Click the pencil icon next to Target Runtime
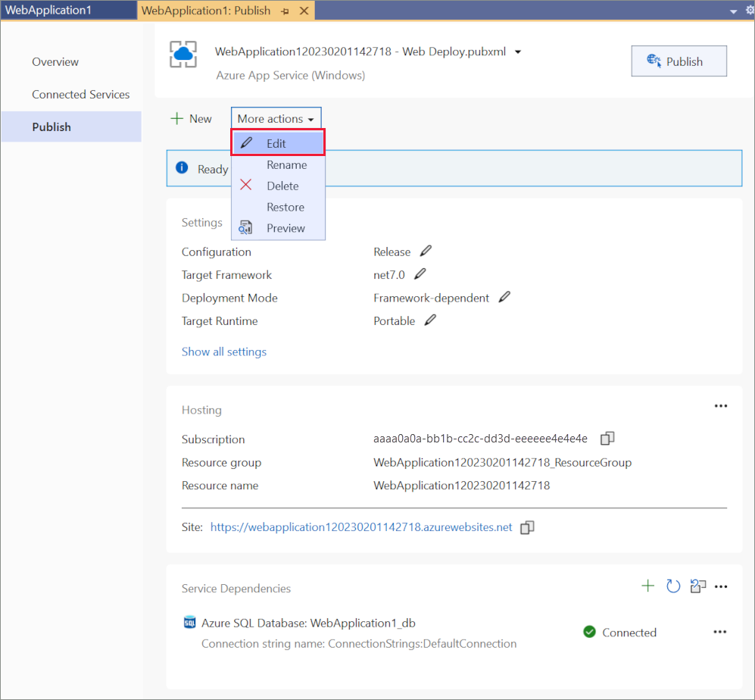Screen dimensions: 755x700 coord(429,320)
